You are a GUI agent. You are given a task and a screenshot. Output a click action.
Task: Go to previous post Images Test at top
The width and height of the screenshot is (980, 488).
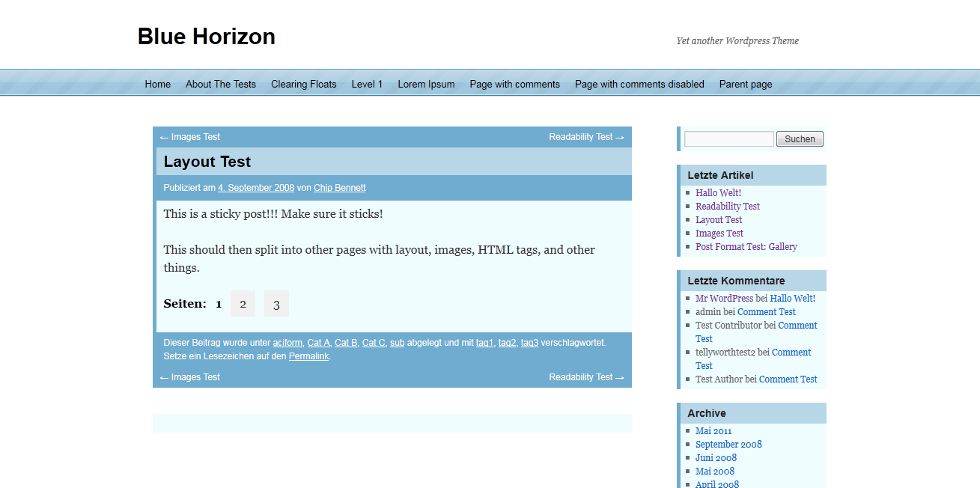pyautogui.click(x=190, y=137)
